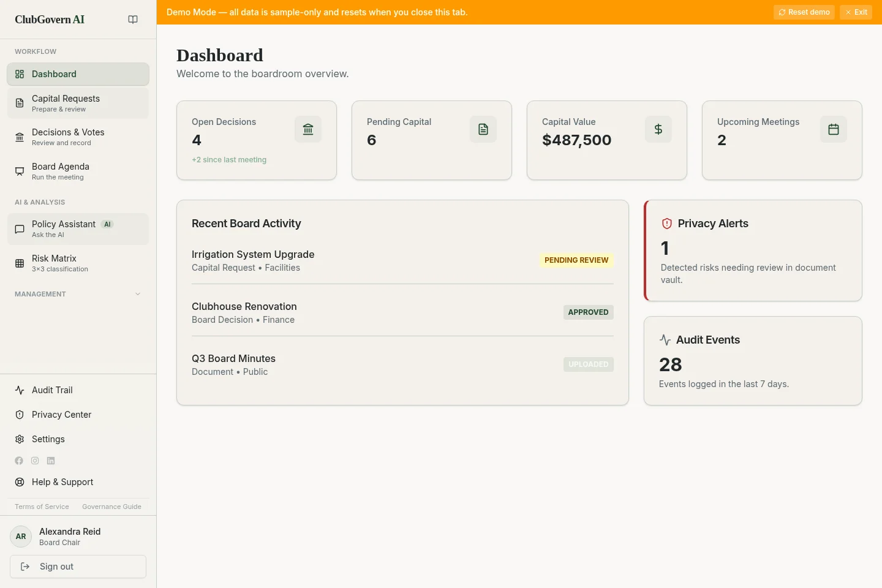Viewport: 882px width, 588px height.
Task: Open the Governance Guide link
Action: click(x=111, y=507)
